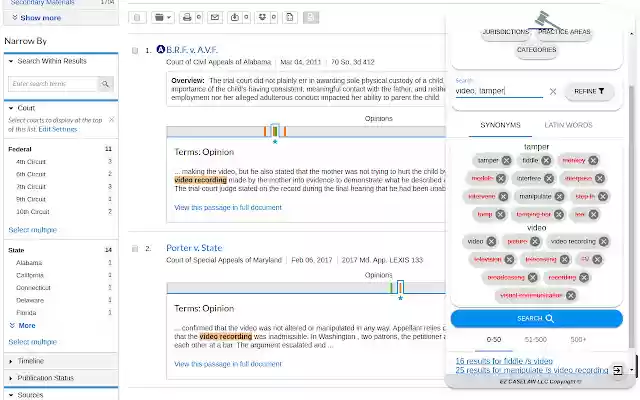Click the blue SEARCH button
The image size is (640, 400).
[536, 318]
